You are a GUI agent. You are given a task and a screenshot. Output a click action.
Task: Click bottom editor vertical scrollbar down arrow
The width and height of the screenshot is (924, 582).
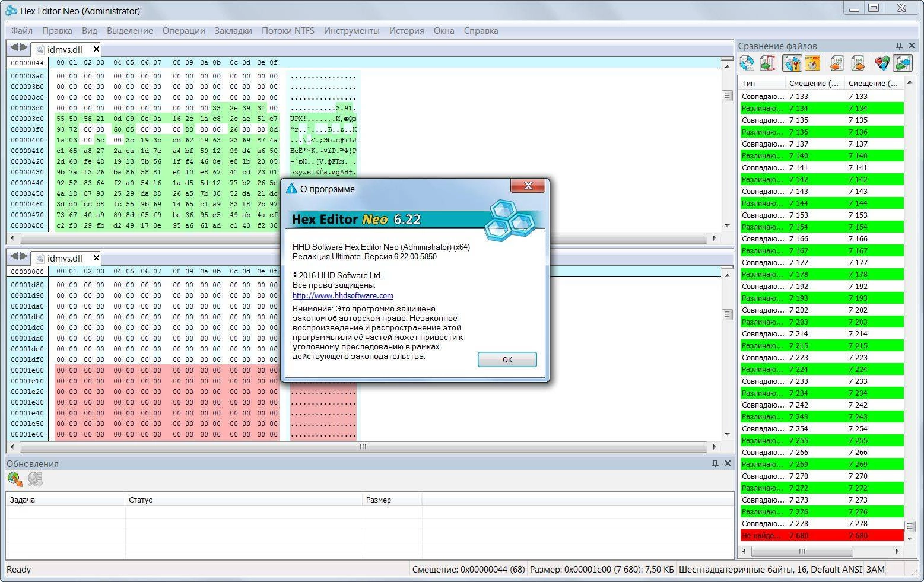(x=727, y=435)
